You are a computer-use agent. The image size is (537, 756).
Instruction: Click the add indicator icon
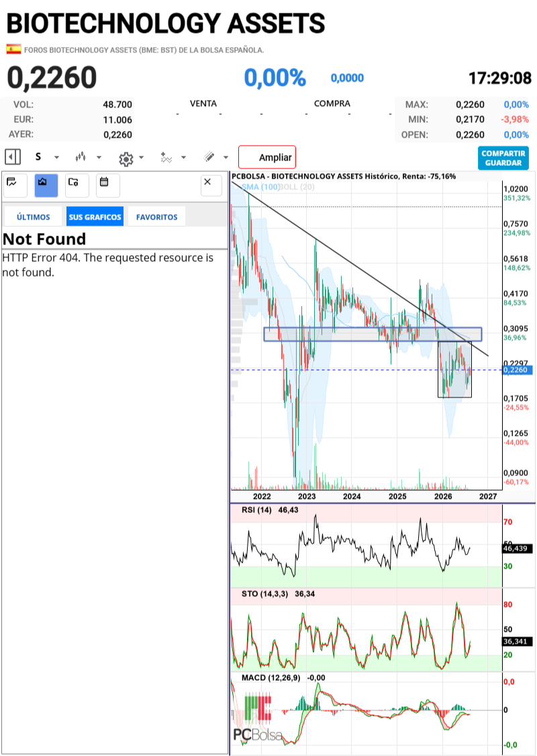(166, 157)
